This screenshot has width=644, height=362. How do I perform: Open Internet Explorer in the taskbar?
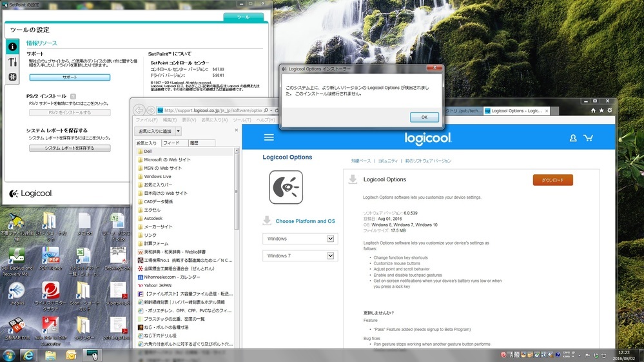tap(28, 355)
